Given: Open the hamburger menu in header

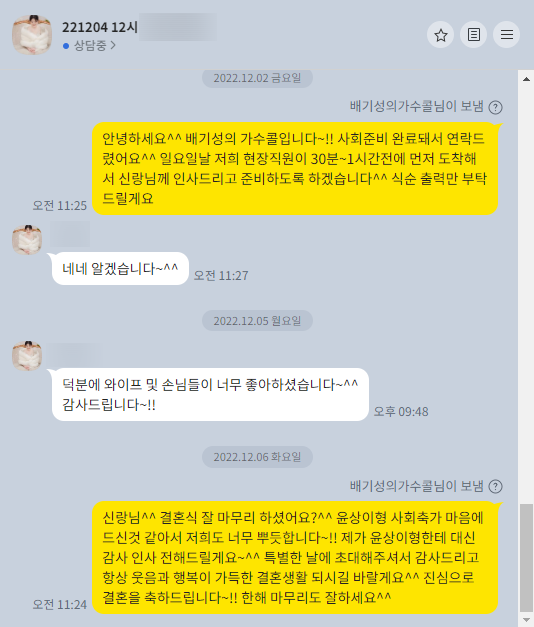Looking at the screenshot, I should 506,35.
